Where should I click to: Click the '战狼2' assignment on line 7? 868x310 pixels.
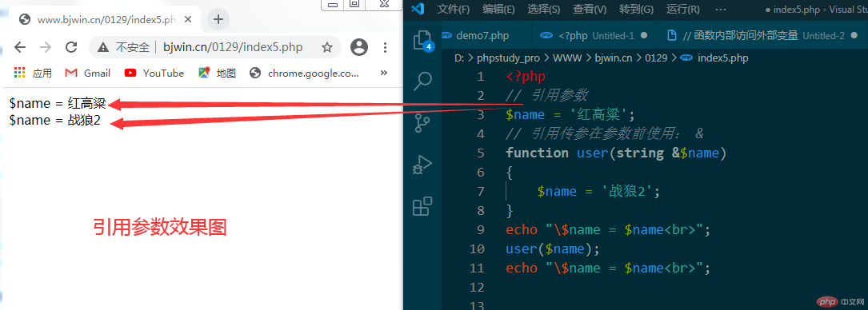pyautogui.click(x=599, y=191)
